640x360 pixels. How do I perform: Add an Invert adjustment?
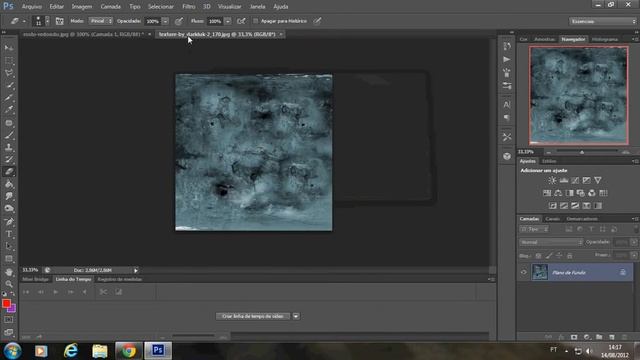pos(552,206)
